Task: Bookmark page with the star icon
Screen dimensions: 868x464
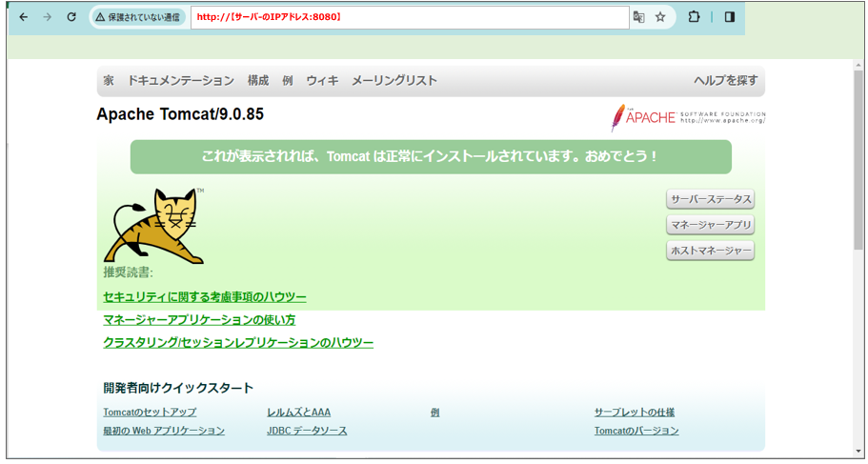Action: 660,17
